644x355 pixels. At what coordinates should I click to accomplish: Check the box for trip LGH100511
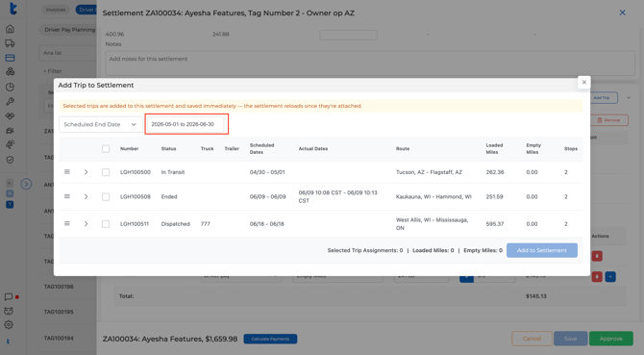[106, 224]
